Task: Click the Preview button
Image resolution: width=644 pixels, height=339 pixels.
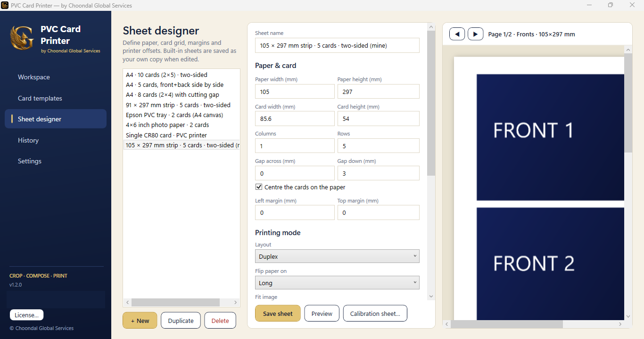Action: coord(322,314)
